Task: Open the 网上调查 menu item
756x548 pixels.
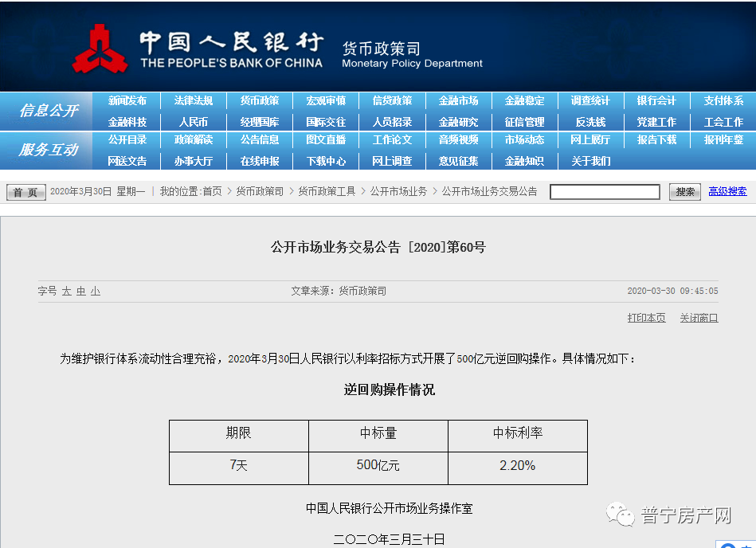Action: [393, 161]
